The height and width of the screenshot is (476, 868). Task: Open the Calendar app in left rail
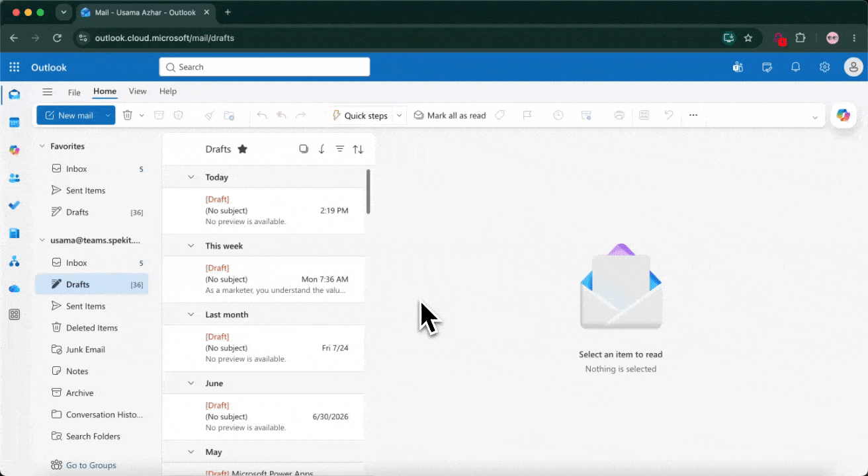(14, 122)
